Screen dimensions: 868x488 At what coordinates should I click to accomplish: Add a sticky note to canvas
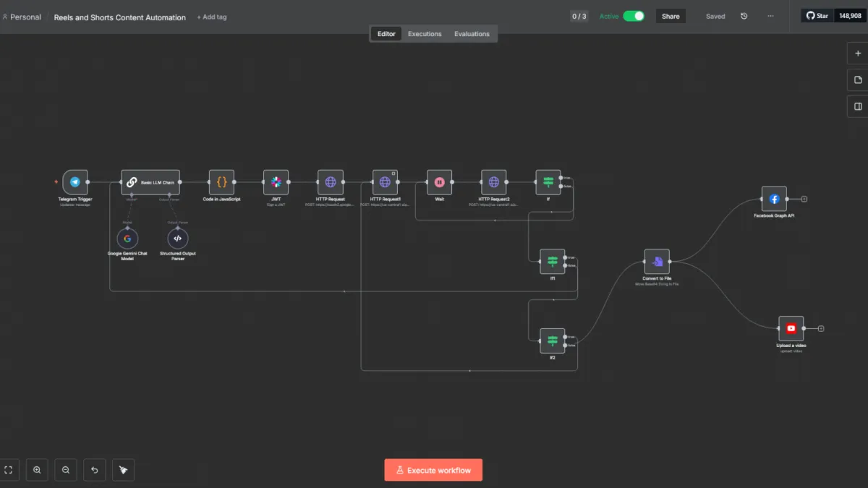tap(858, 80)
